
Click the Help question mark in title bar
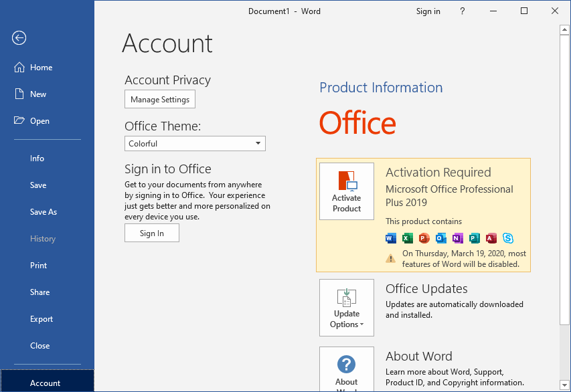[463, 11]
